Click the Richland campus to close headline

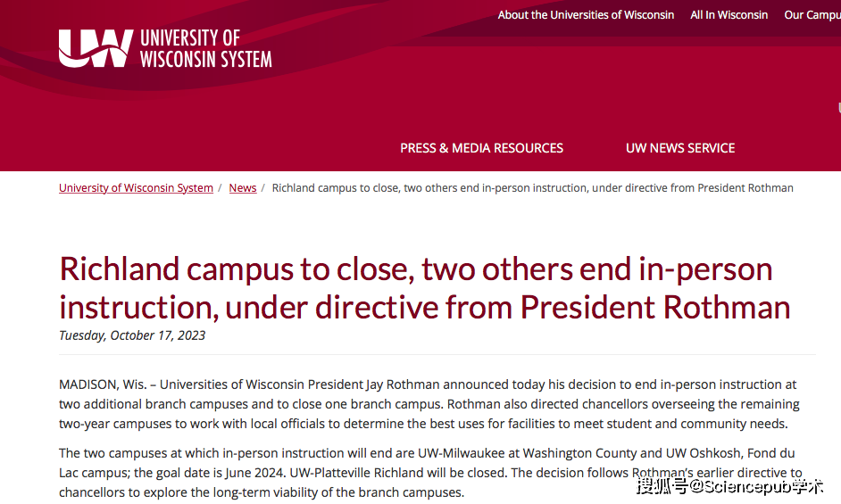coord(425,288)
